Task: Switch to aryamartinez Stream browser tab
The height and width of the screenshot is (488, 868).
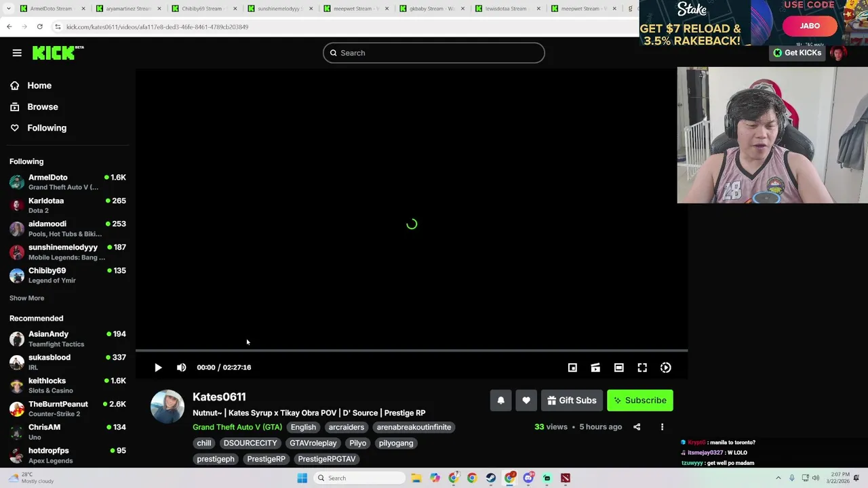Action: 127,9
